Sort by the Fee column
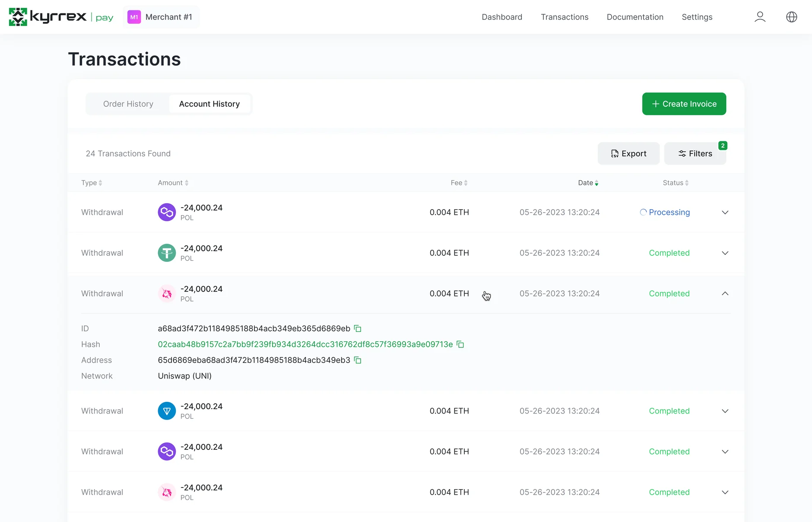812x522 pixels. [459, 183]
